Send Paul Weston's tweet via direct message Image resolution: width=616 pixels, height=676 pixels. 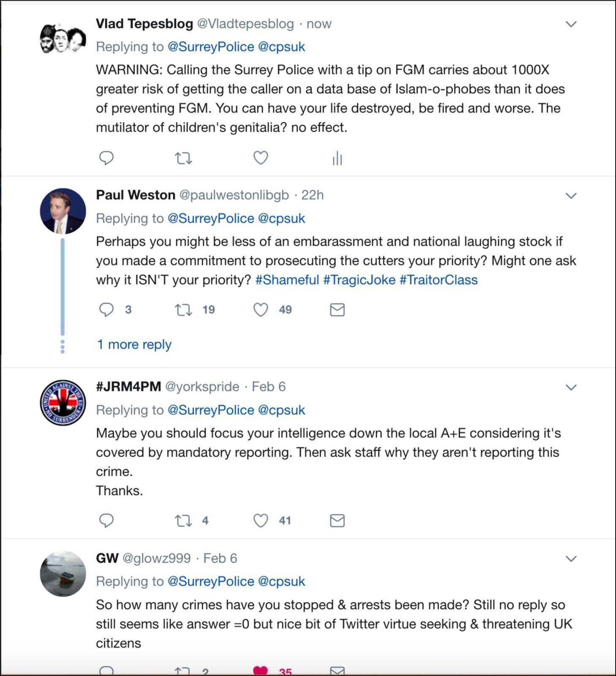point(337,310)
